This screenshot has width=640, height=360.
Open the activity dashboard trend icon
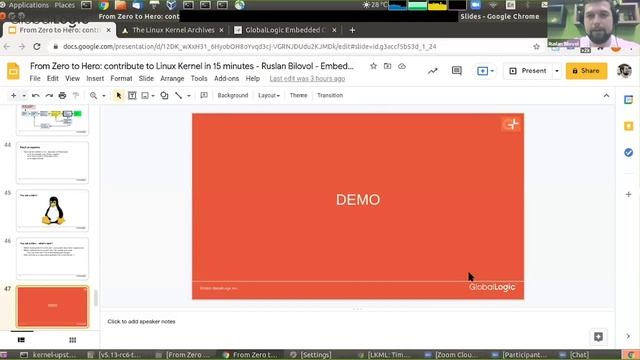coord(433,71)
